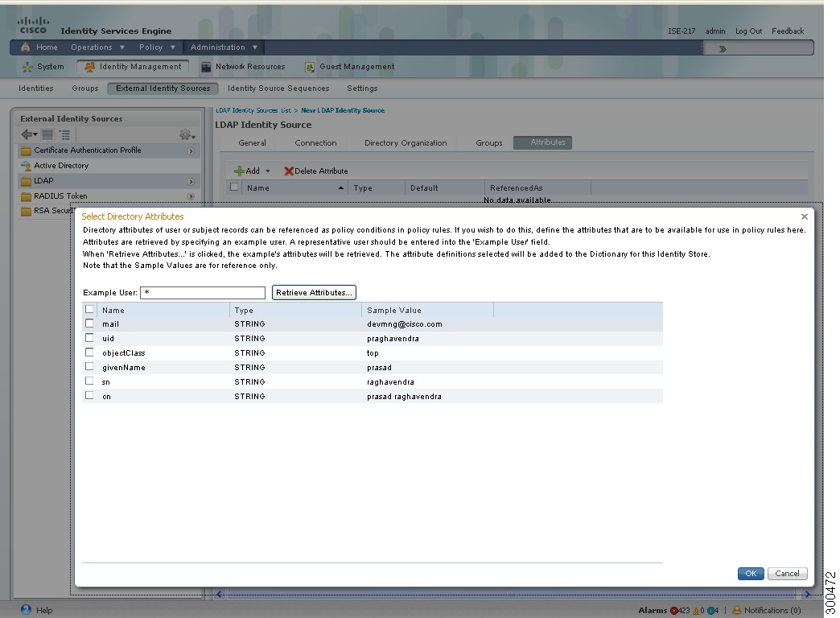The image size is (840, 618).
Task: Click the Help icon at bottom left
Action: [26, 609]
